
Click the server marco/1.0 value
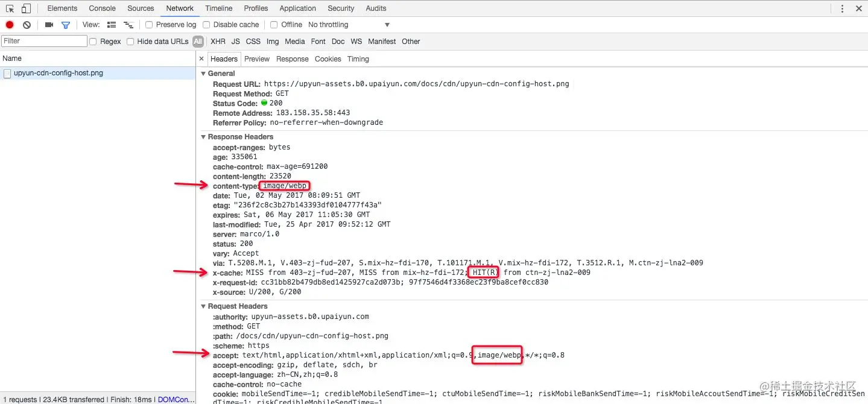[258, 234]
